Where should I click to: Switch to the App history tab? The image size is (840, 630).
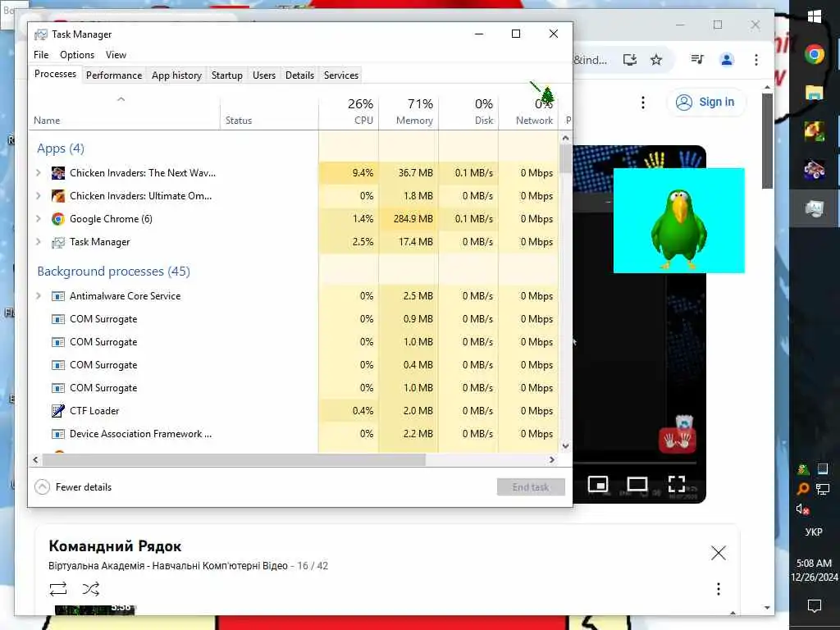click(177, 75)
